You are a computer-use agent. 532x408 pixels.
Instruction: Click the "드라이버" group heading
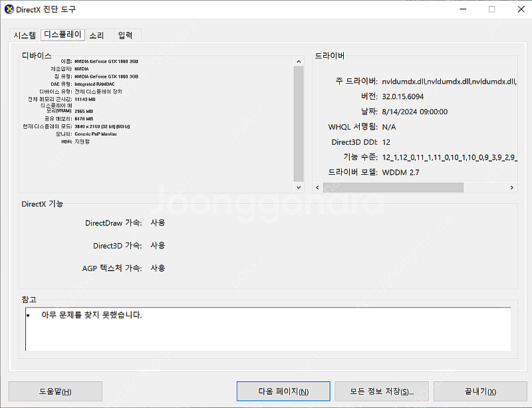coord(329,56)
